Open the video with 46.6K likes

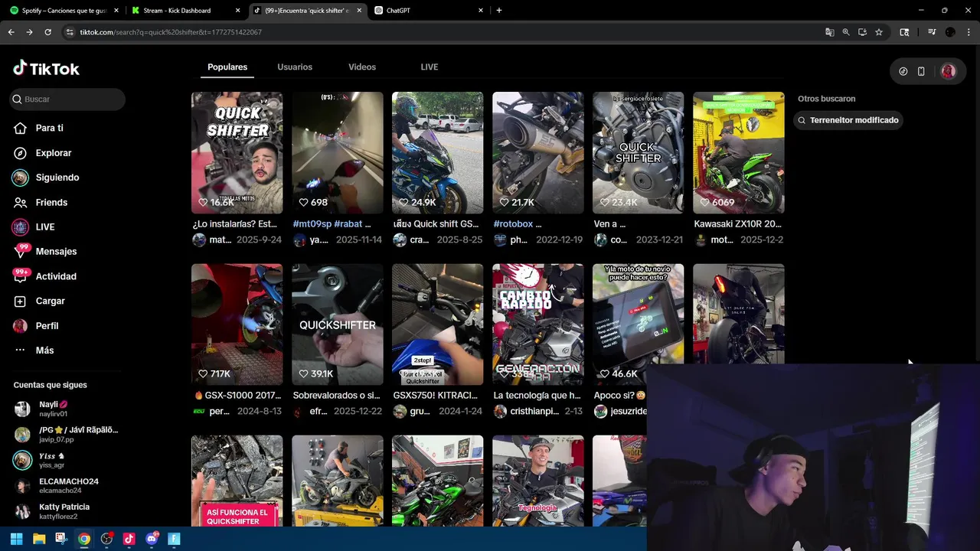(638, 324)
